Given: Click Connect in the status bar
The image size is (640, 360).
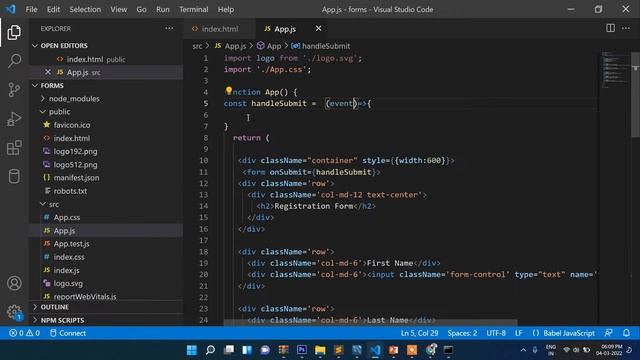Looking at the screenshot, I should 68,333.
